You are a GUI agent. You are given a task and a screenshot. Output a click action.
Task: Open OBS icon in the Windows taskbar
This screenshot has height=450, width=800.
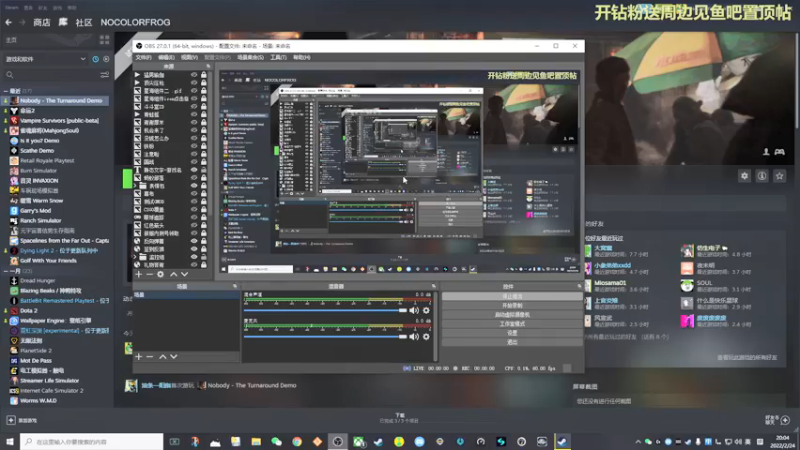coord(338,441)
